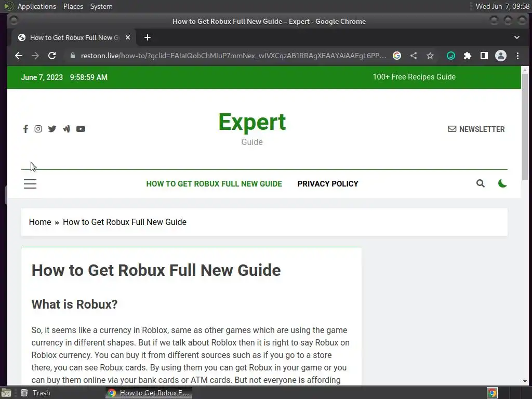
Task: Open the Twitter social icon
Action: (52, 129)
